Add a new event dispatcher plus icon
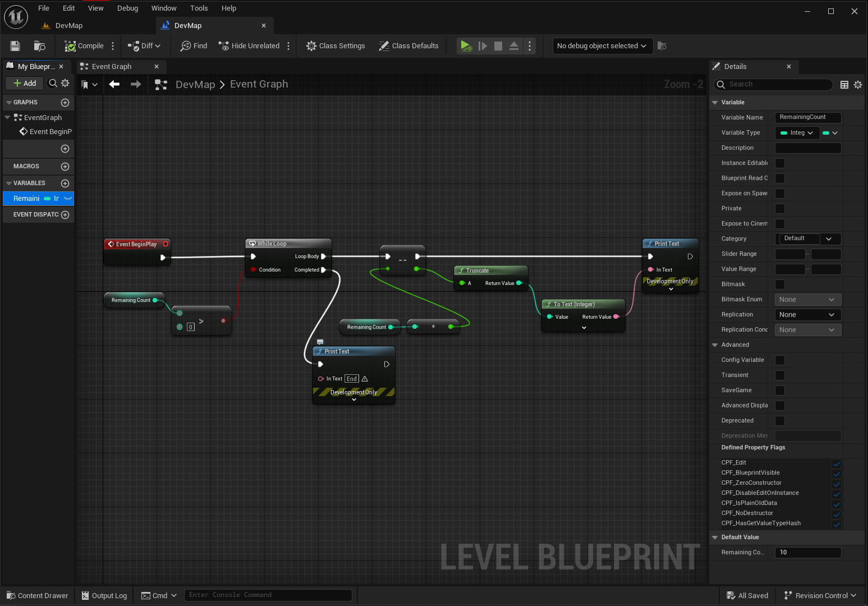The width and height of the screenshot is (868, 606). 65,215
